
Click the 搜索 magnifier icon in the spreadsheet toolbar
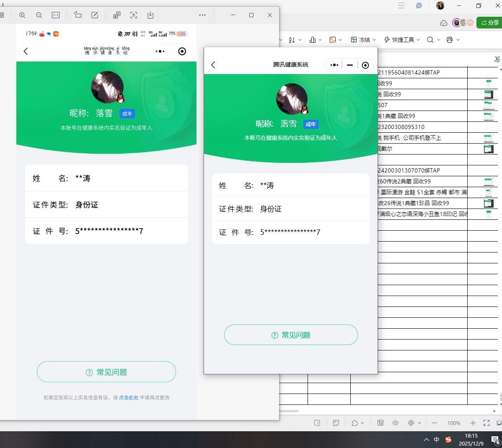pyautogui.click(x=430, y=39)
